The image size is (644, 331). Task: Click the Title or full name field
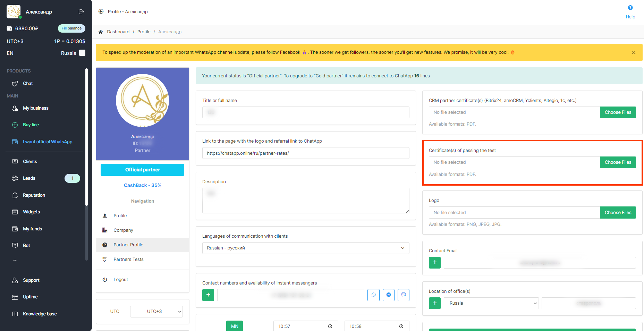point(305,112)
